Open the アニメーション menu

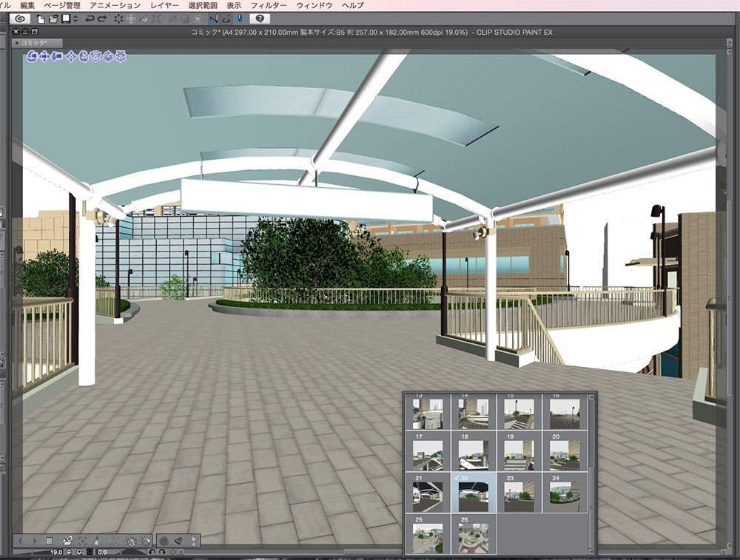115,6
